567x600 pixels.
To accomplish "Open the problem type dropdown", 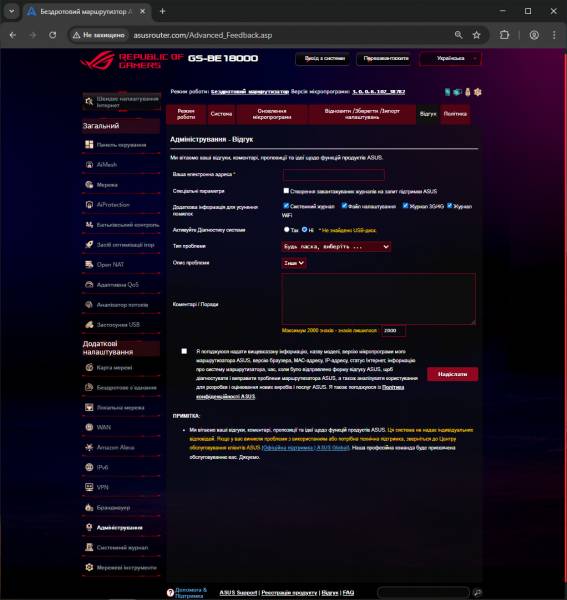I will pos(336,247).
